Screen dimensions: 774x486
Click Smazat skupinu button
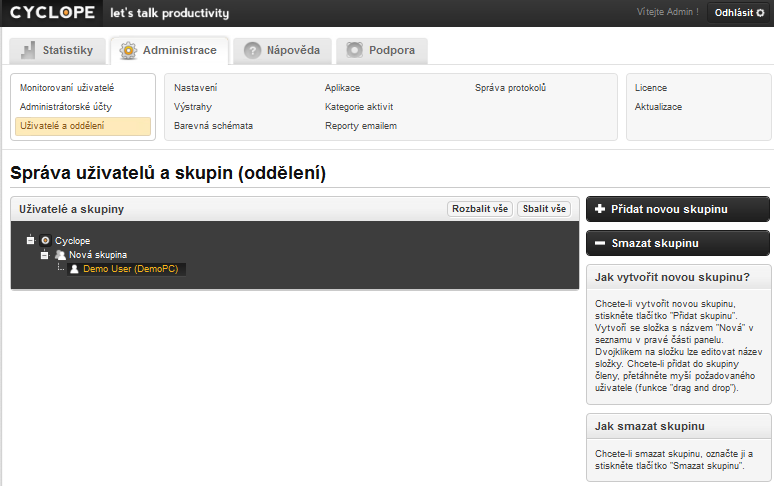point(678,243)
